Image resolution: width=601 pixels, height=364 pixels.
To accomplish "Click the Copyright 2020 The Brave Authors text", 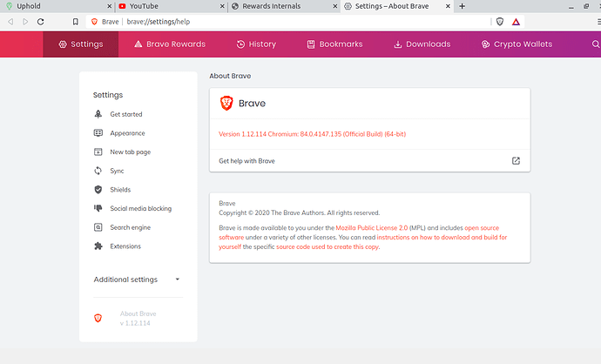I will tap(299, 212).
